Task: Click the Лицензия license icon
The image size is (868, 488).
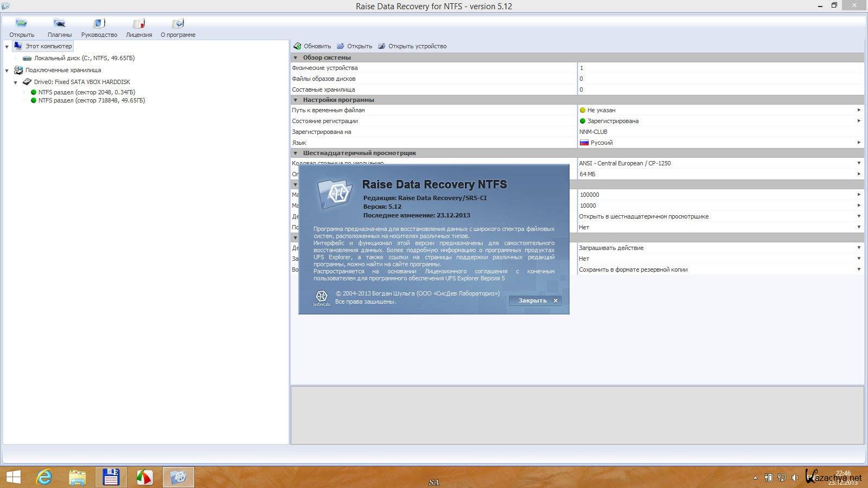Action: (x=139, y=24)
